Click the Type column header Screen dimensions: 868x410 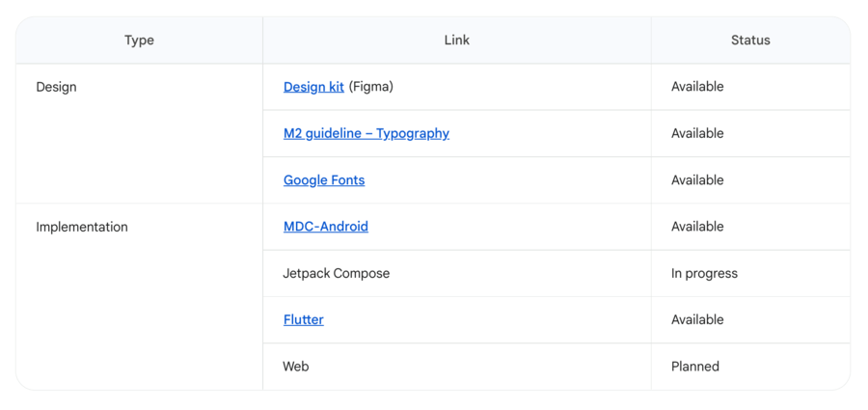pyautogui.click(x=139, y=41)
